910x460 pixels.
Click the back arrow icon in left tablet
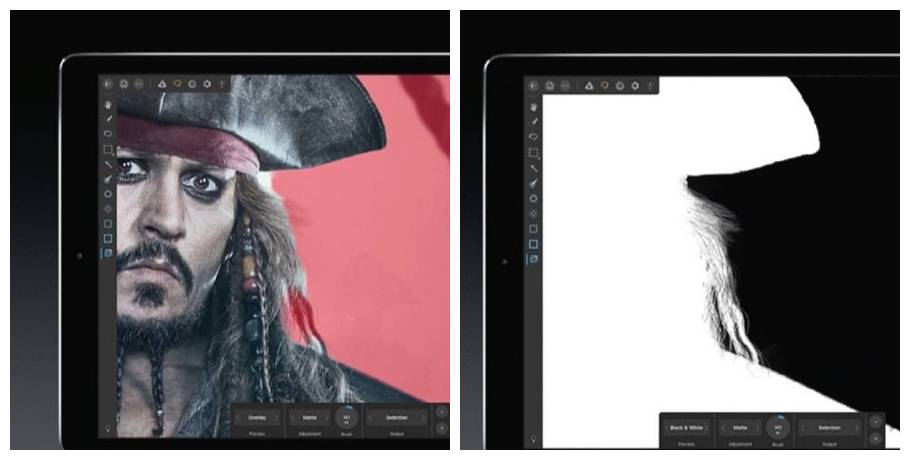(x=108, y=85)
